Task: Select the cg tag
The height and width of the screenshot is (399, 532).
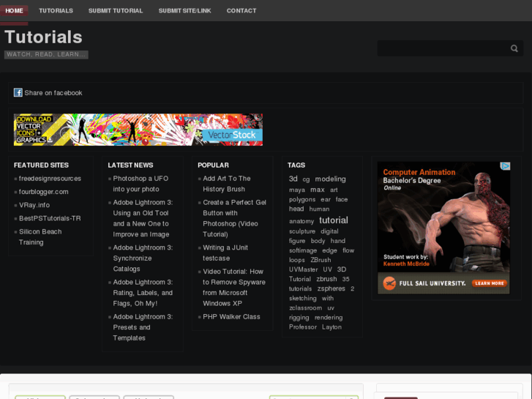Action: (x=306, y=179)
